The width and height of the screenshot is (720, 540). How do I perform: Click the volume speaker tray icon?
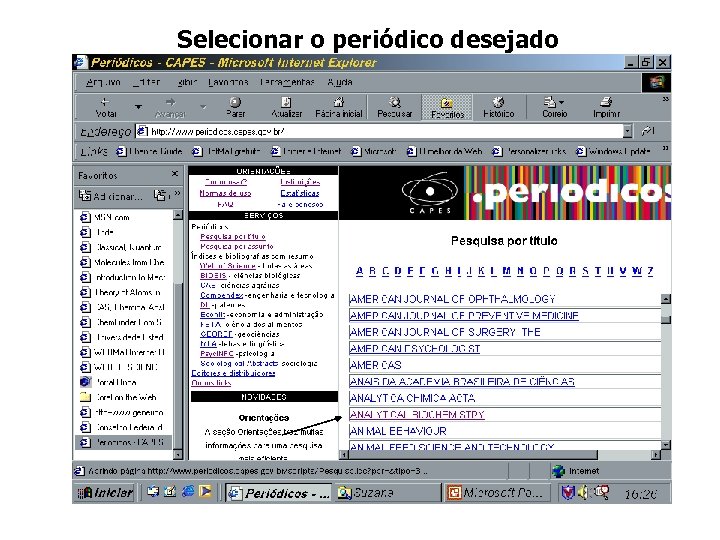(x=583, y=493)
